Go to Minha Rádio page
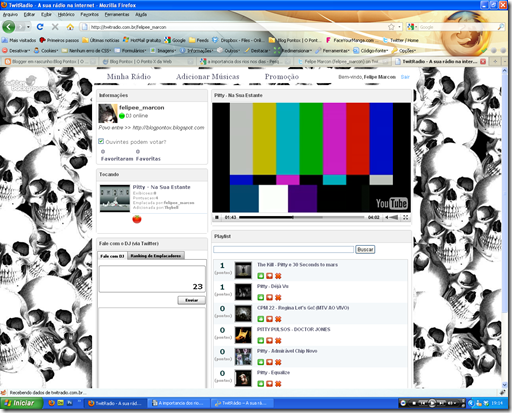The height and width of the screenshot is (413, 512). point(129,76)
